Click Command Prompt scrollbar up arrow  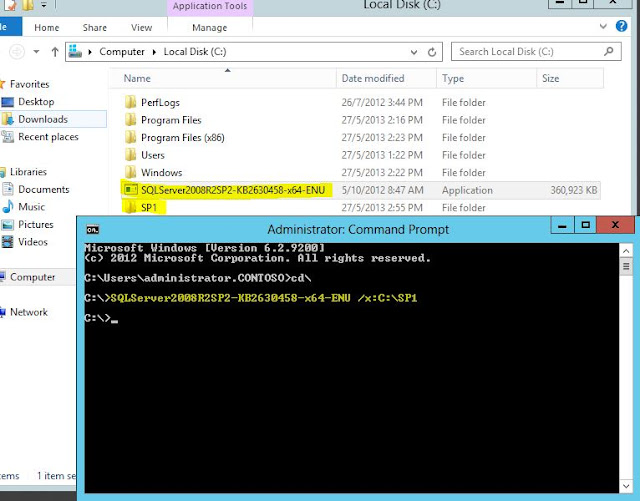pos(626,251)
